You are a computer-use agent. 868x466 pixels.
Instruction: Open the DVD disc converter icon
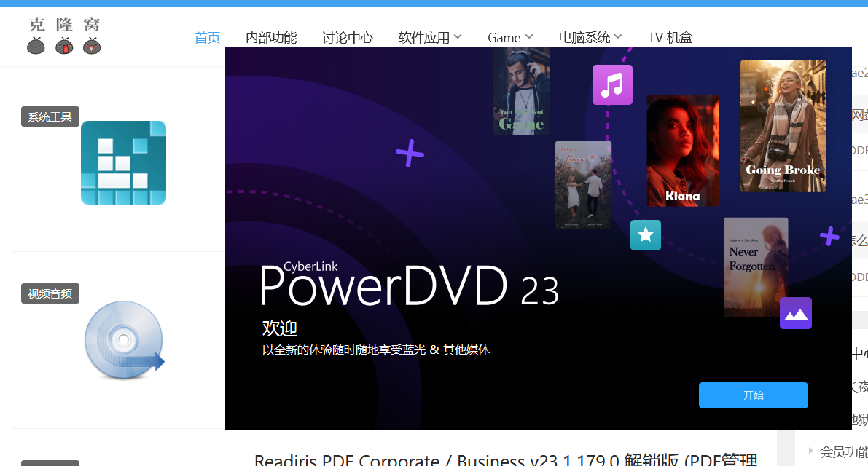pyautogui.click(x=125, y=340)
